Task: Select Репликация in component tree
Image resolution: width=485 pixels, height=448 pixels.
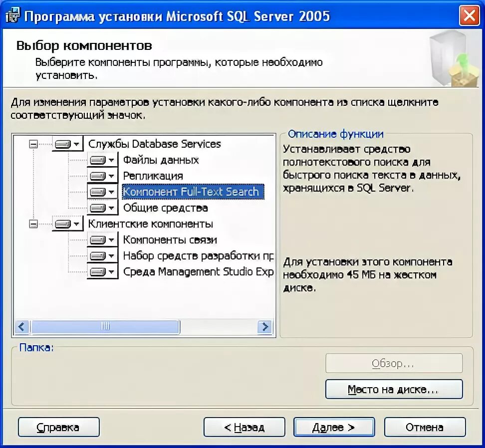Action: tap(153, 176)
